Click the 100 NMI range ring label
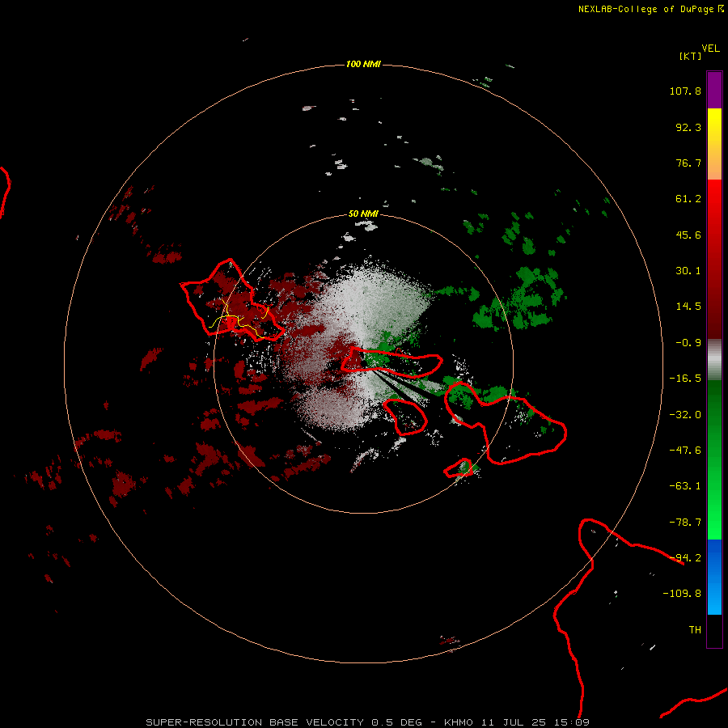The width and height of the screenshot is (728, 728). click(363, 64)
